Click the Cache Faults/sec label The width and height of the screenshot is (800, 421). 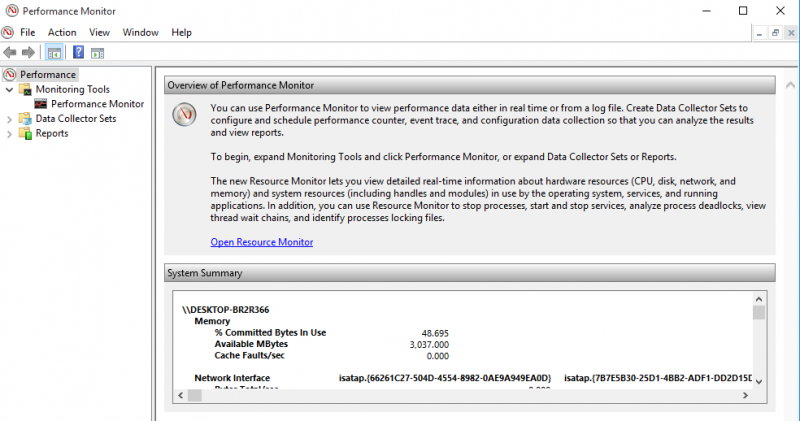249,355
